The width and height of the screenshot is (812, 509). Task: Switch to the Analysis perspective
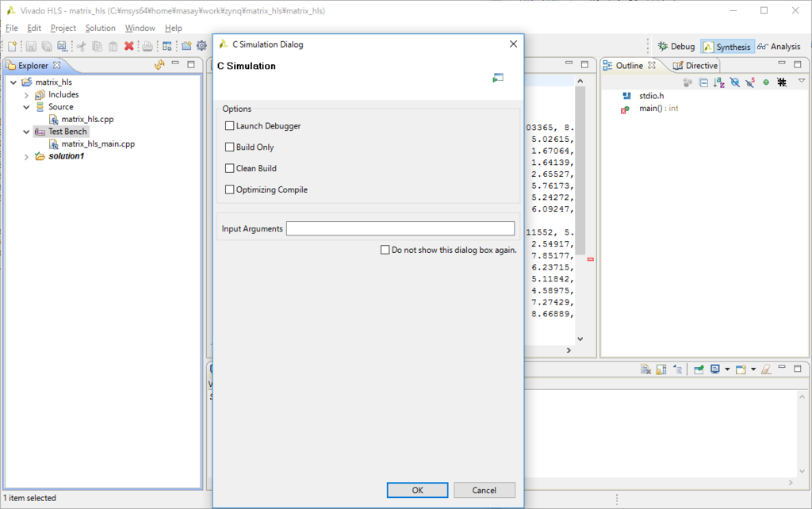pyautogui.click(x=779, y=47)
